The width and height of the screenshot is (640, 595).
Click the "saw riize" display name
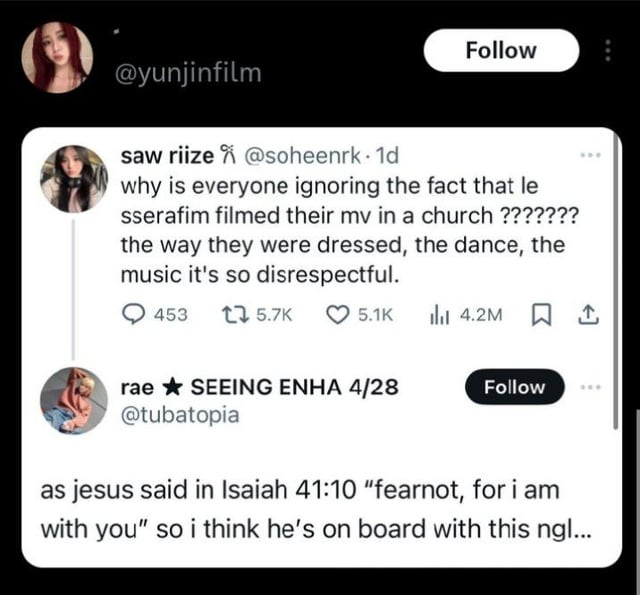point(166,157)
